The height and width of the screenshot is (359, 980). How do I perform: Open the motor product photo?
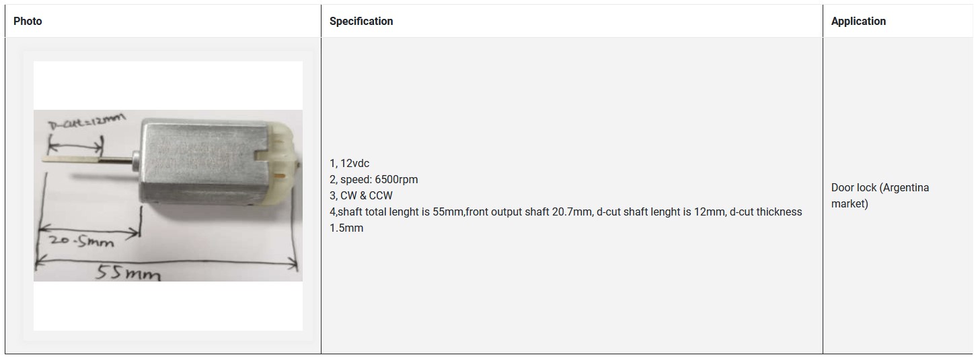pyautogui.click(x=168, y=195)
